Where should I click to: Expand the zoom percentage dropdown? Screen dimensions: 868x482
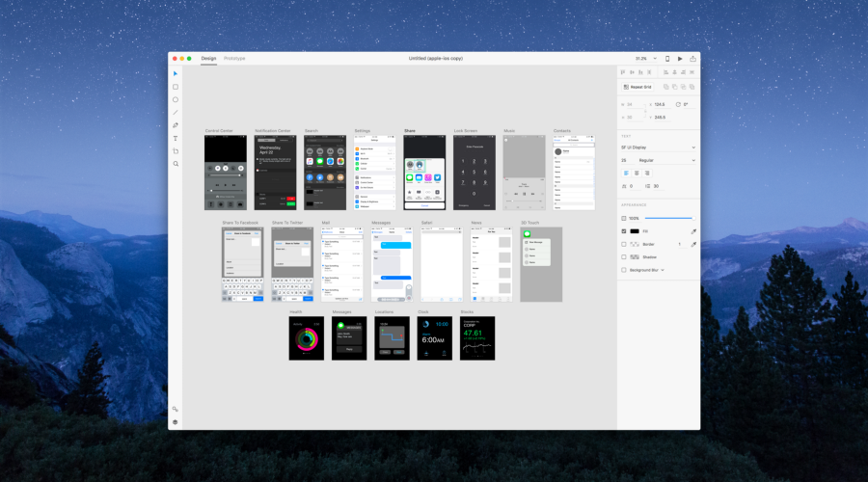tap(654, 59)
